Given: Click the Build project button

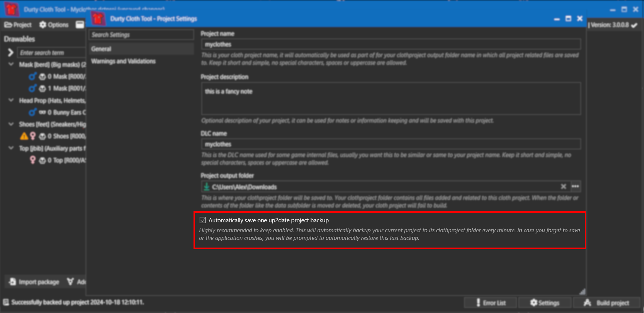Looking at the screenshot, I should [607, 303].
